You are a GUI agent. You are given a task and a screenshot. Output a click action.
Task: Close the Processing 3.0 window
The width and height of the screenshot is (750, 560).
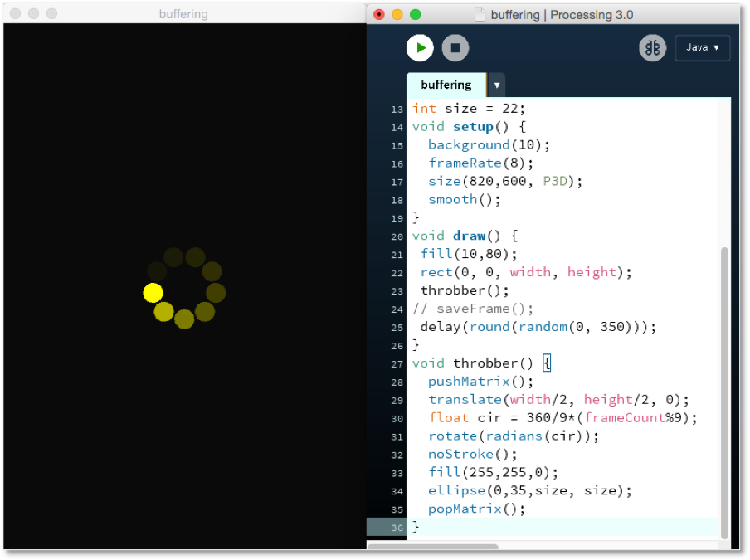(x=379, y=15)
